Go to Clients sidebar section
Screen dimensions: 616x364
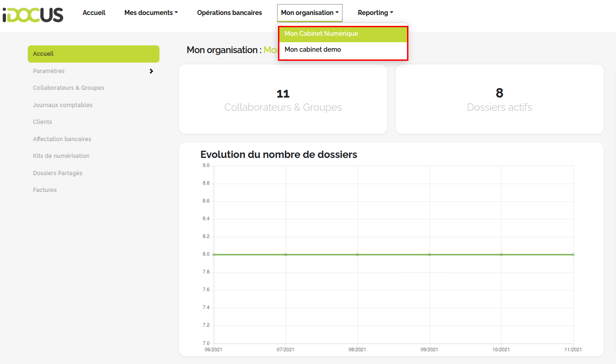pos(42,122)
